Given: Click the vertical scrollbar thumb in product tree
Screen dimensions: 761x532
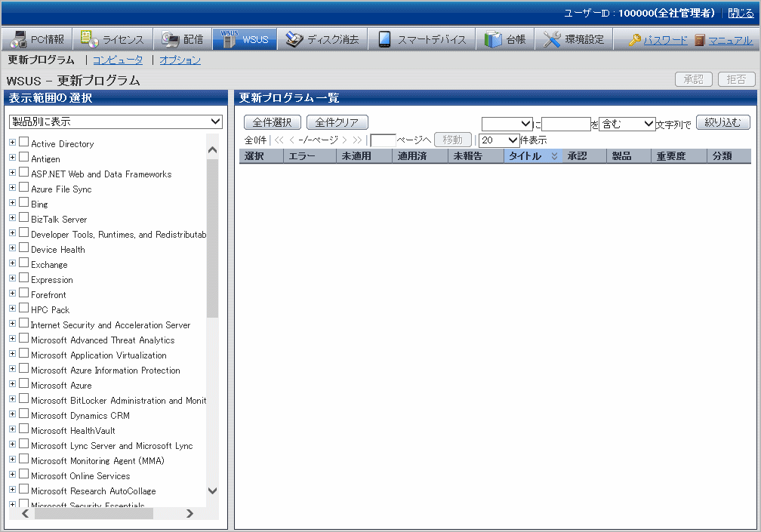Looking at the screenshot, I should pos(212,238).
